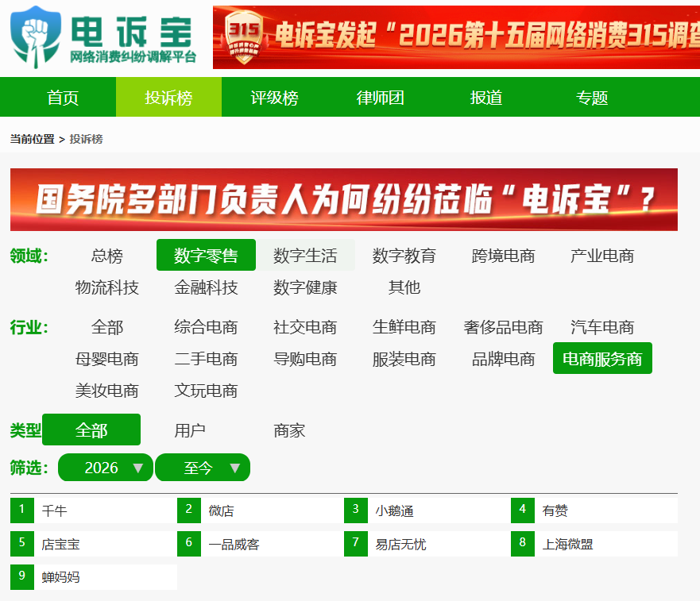The image size is (700, 601).
Task: Select the 跨境电商 domain filter
Action: coord(504,255)
